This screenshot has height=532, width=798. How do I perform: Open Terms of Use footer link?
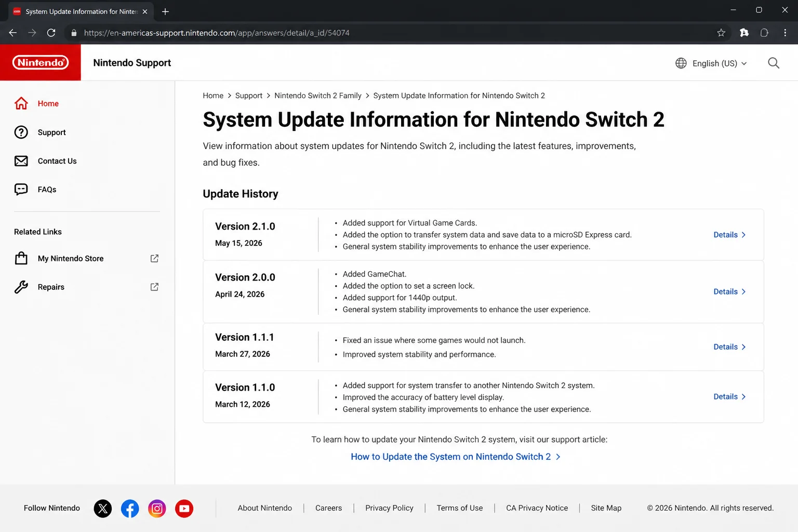[460, 508]
